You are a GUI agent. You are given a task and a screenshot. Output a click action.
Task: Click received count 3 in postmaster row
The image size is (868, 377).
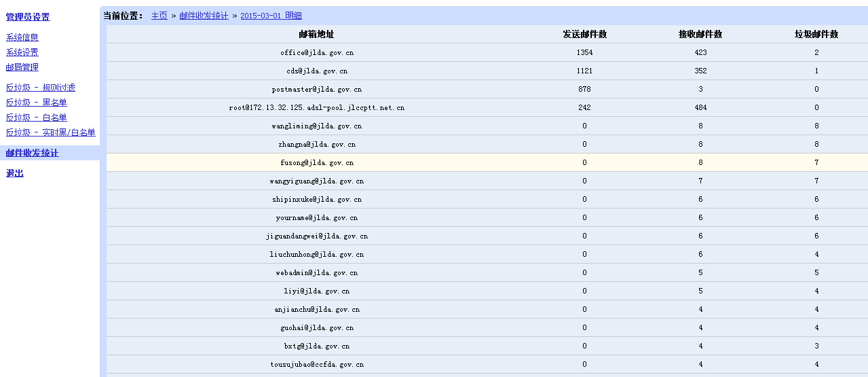(700, 90)
